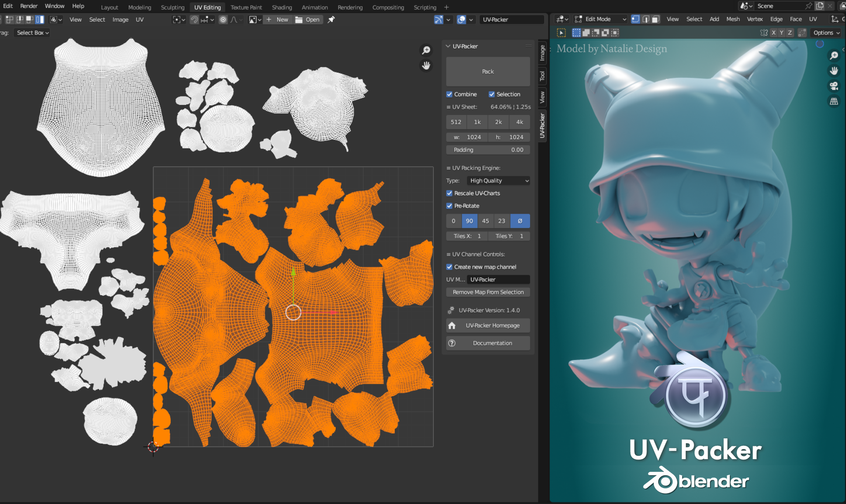Screen dimensions: 846x504
Task: Open Image menu in UV editor
Action: pyautogui.click(x=120, y=19)
